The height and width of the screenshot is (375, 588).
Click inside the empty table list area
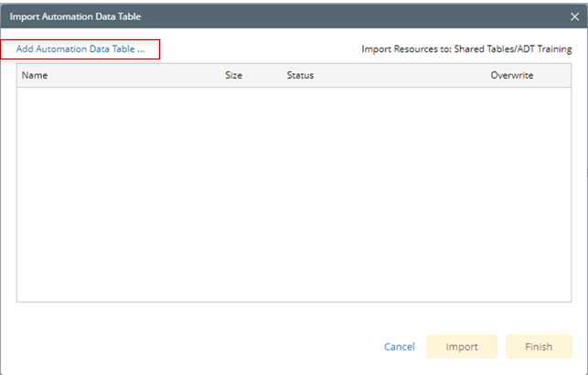coord(293,192)
